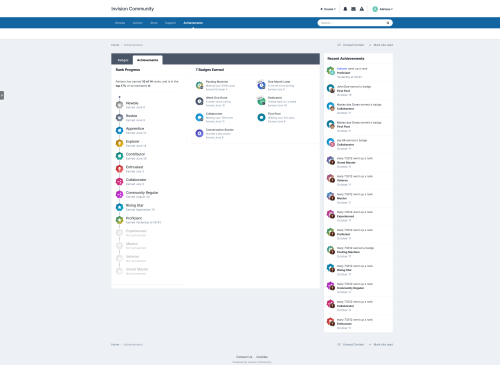Open the Activity menu item
Screen dimensions: 500x365
pyautogui.click(x=138, y=23)
